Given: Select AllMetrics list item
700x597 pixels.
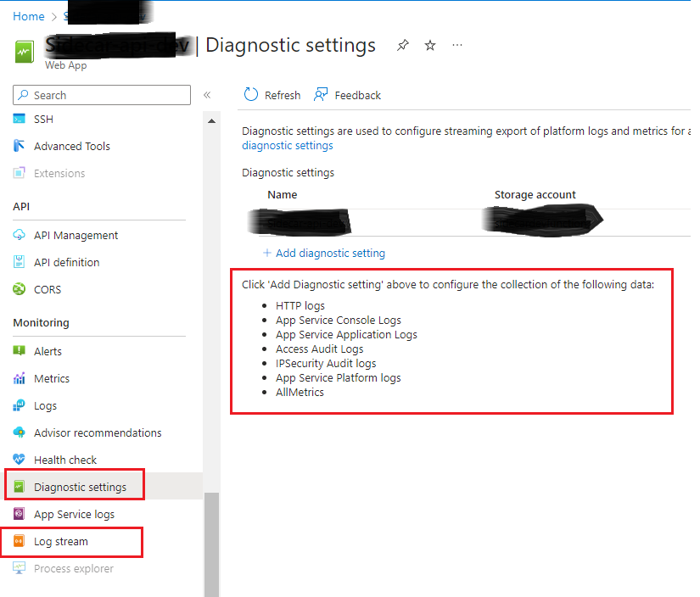Looking at the screenshot, I should pos(300,392).
